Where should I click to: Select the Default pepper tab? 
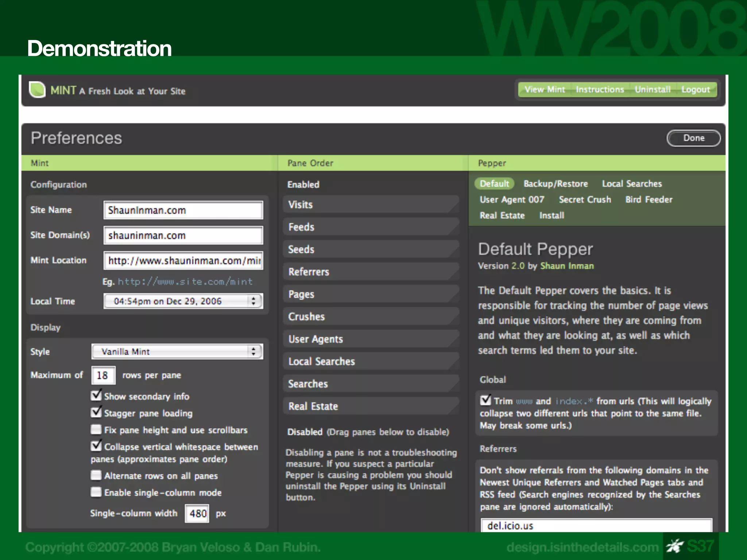(494, 183)
